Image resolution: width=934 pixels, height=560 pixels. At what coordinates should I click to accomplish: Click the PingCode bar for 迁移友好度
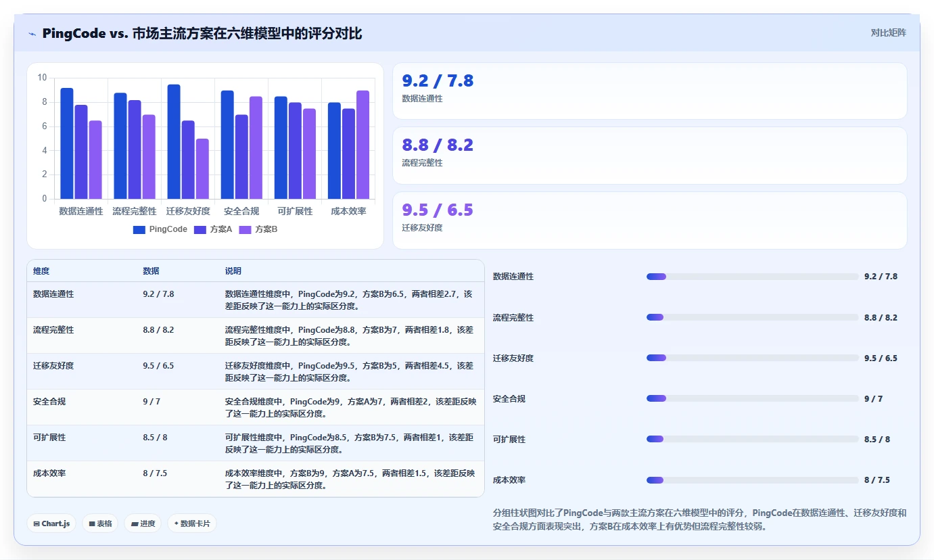tap(174, 142)
